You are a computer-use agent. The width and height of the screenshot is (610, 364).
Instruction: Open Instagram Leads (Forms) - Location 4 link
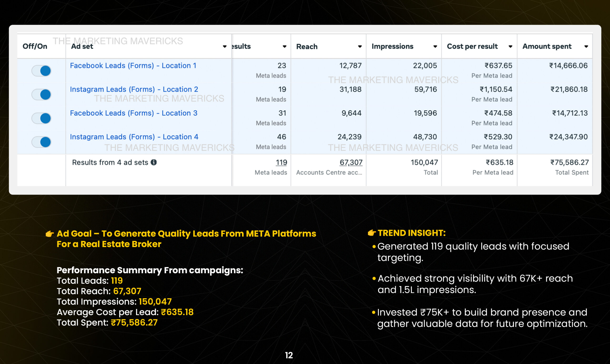click(134, 137)
